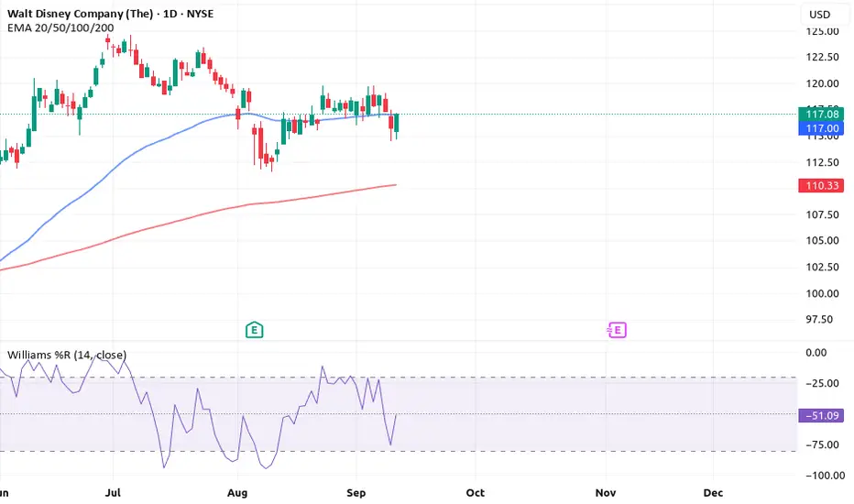Click the 122.50 price scale value
The width and height of the screenshot is (854, 504).
823,57
